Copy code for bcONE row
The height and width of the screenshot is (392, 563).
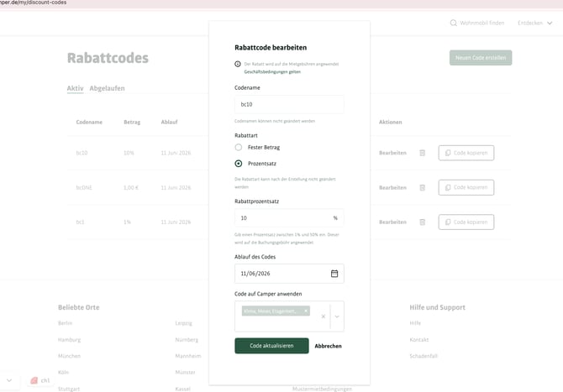[466, 187]
